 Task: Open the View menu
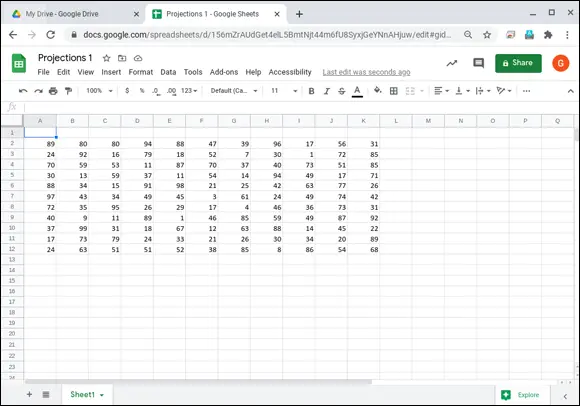(x=85, y=72)
